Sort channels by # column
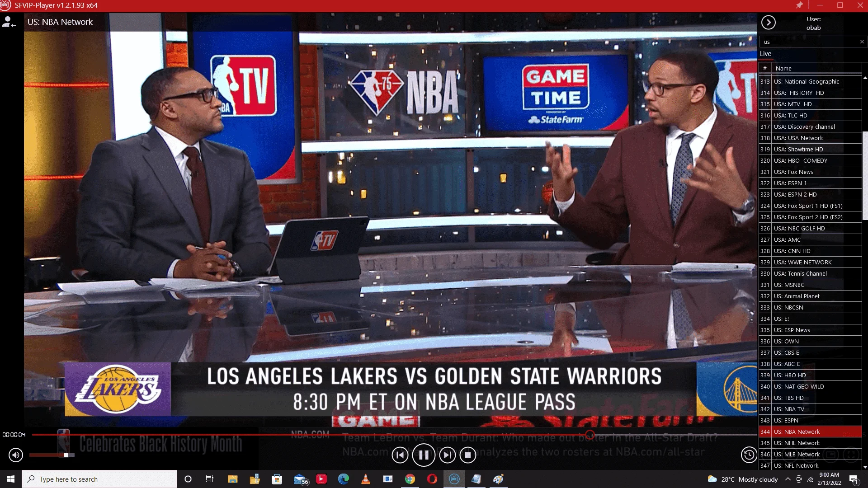This screenshot has height=488, width=868. (765, 68)
